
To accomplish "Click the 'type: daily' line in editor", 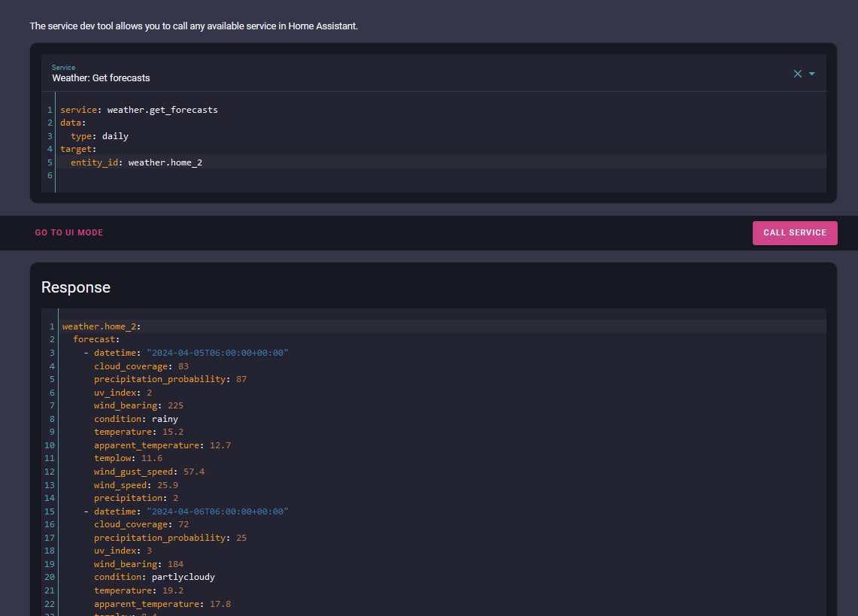I will point(99,136).
